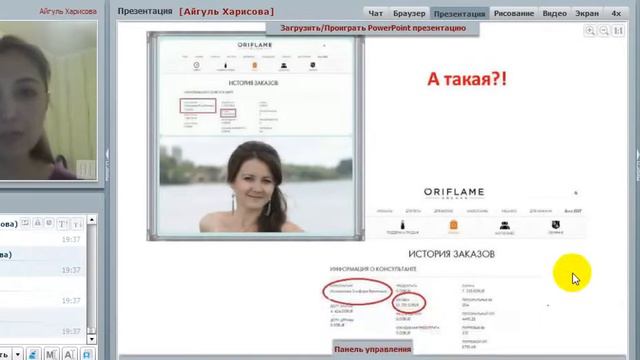Click the chat scrollbar down arrow

pyautogui.click(x=92, y=339)
